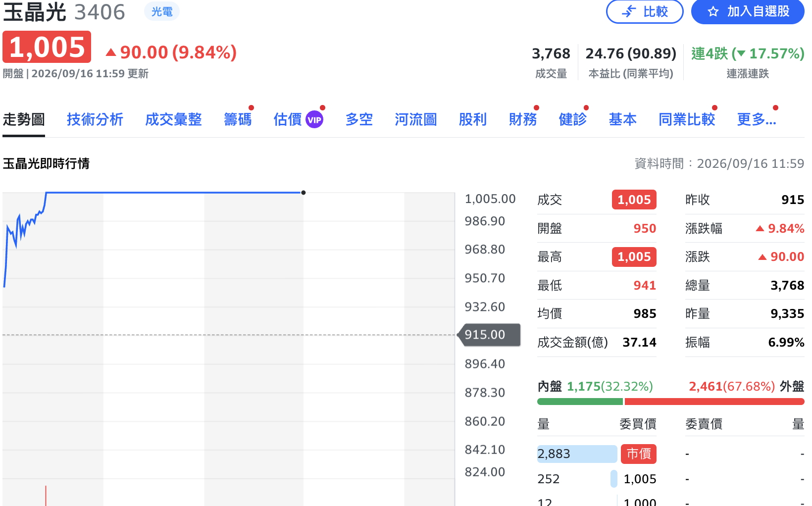Click the 最低 941 value
Viewport: 812px width, 506px height.
tap(645, 285)
